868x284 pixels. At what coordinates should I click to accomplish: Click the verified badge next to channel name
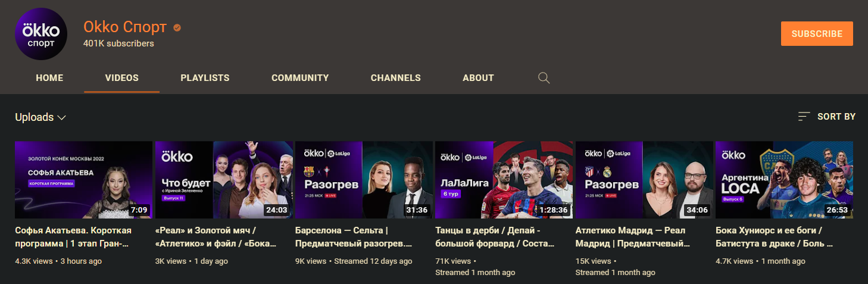[x=177, y=27]
